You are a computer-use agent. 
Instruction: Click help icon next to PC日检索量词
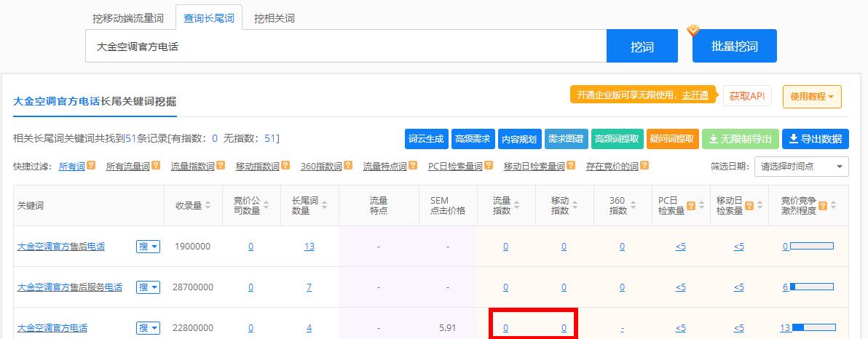(488, 165)
